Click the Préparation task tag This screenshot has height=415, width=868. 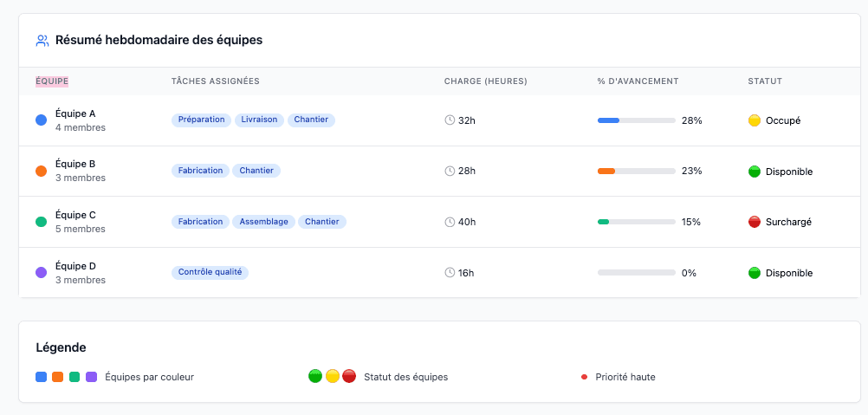coord(201,120)
